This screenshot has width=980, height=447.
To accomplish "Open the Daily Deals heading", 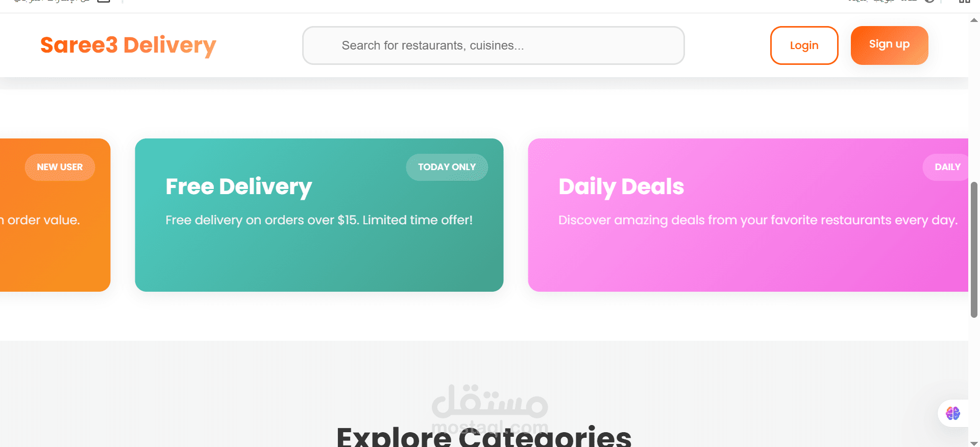I will pos(621,187).
